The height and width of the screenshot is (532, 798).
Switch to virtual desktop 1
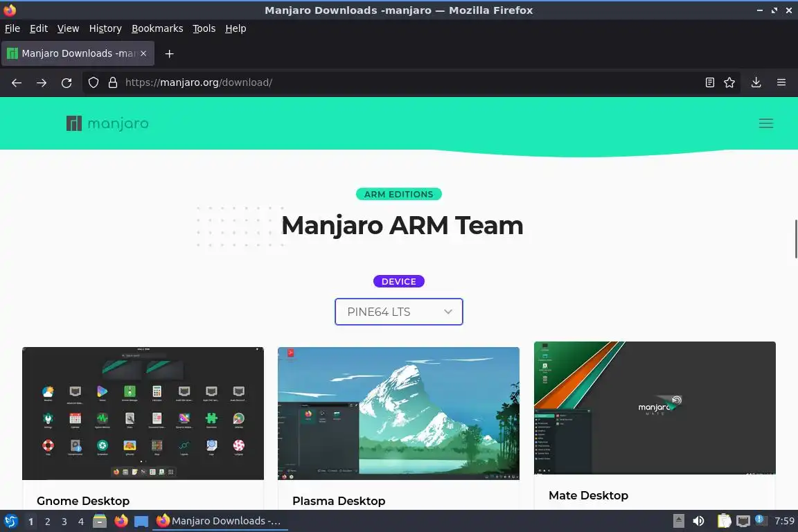(31, 522)
